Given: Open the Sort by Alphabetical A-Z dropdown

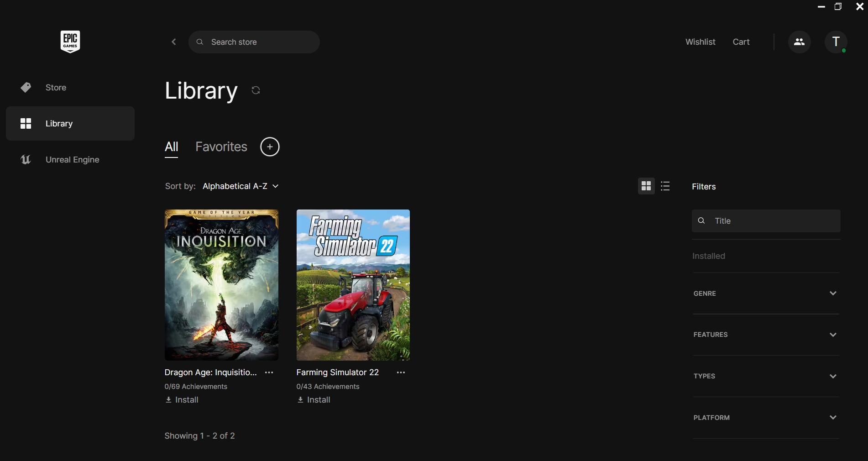Looking at the screenshot, I should [240, 186].
